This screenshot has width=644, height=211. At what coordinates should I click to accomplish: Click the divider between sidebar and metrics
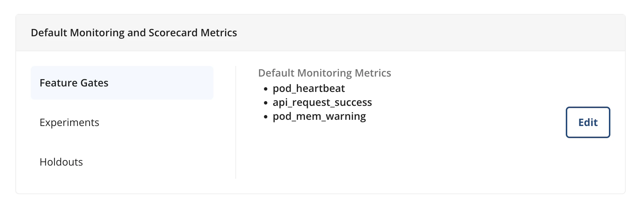(236, 121)
